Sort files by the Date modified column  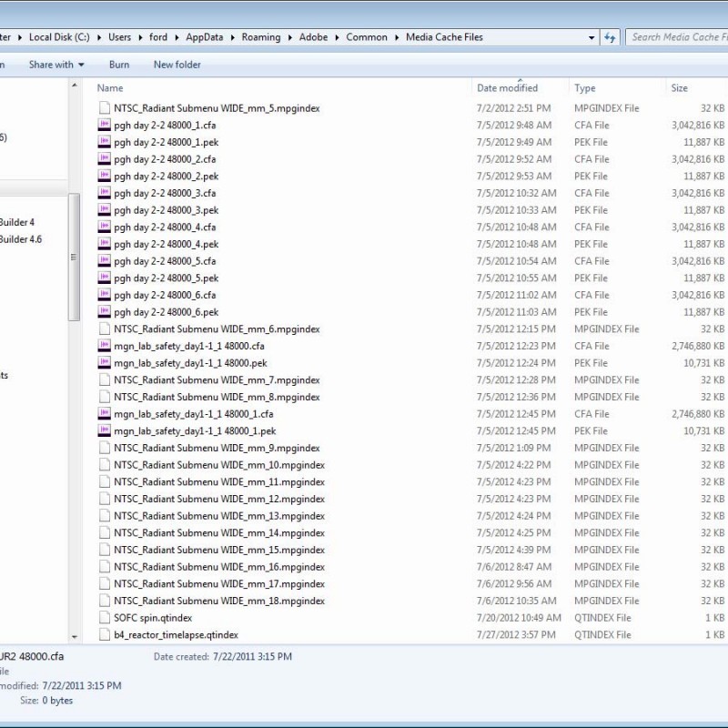click(507, 88)
